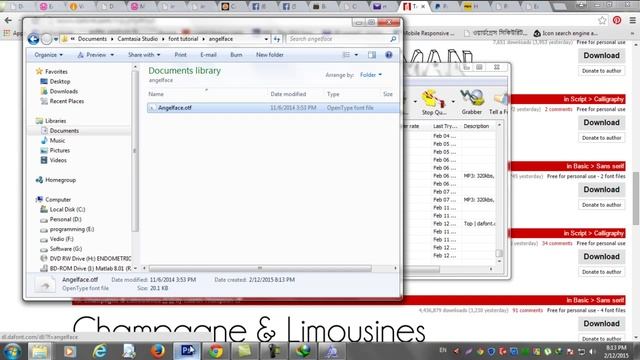Open address bar history dropdown arrow
The width and height of the screenshot is (640, 360).
point(266,39)
